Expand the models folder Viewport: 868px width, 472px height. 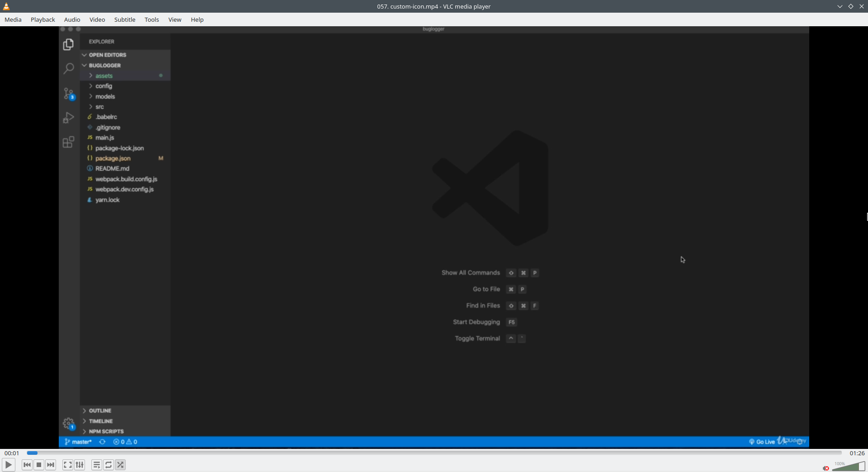tap(125, 96)
